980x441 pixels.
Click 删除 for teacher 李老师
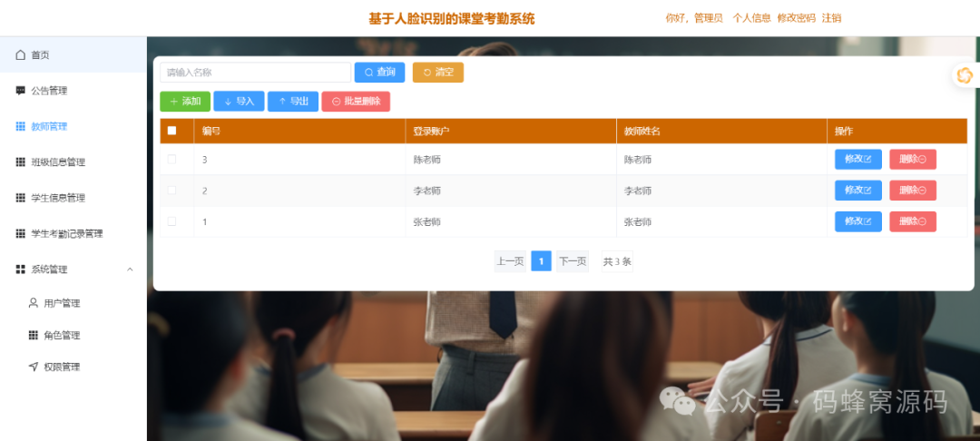913,191
